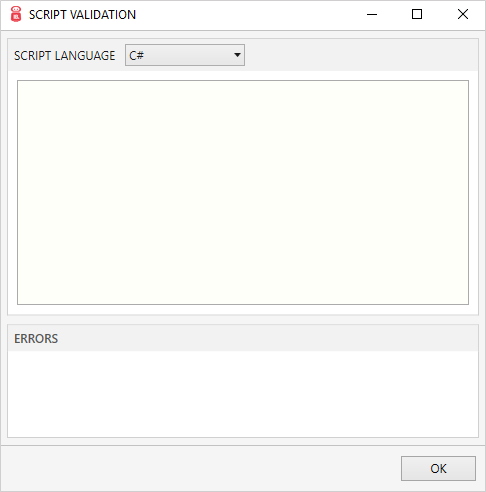The image size is (486, 492).
Task: Maximize the Script Validation window
Action: point(417,14)
